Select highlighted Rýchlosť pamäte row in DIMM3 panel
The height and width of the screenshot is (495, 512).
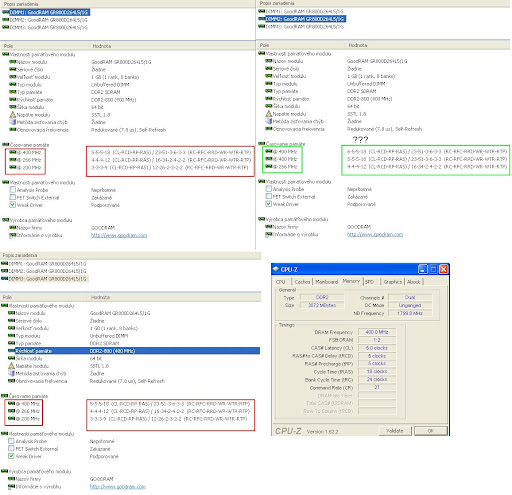(133, 351)
